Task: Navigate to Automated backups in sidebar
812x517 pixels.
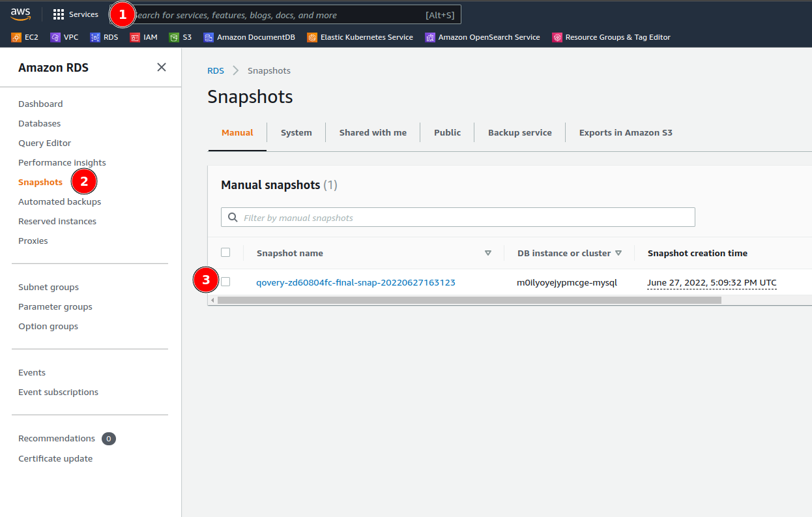Action: [59, 201]
